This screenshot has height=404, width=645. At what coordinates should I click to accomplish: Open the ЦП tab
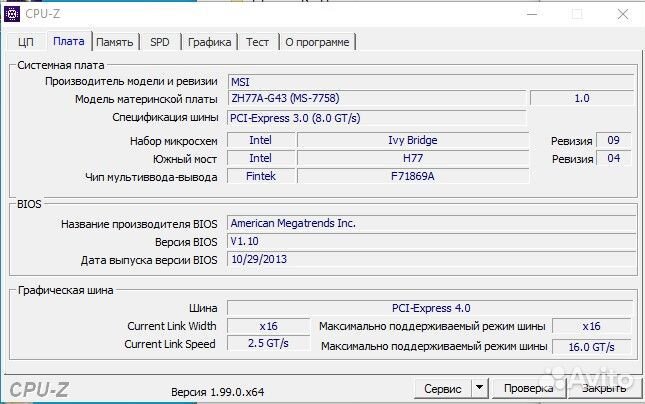pyautogui.click(x=26, y=42)
